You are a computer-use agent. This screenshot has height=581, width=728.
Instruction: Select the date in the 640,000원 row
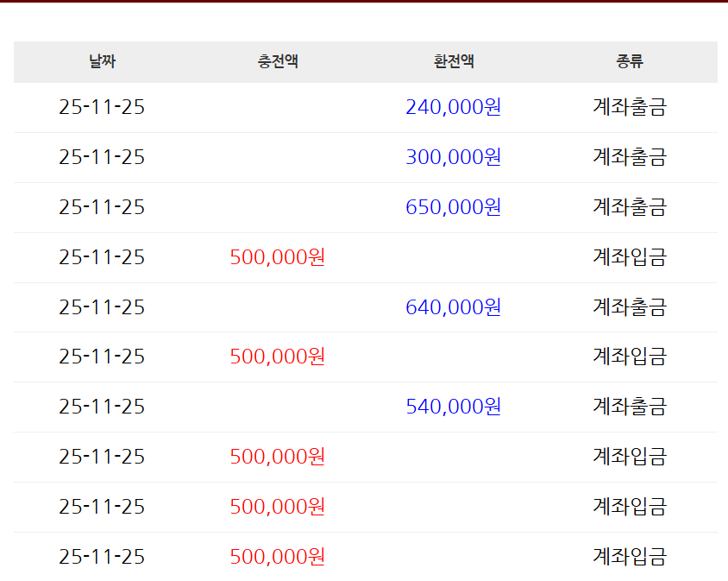[x=102, y=307]
